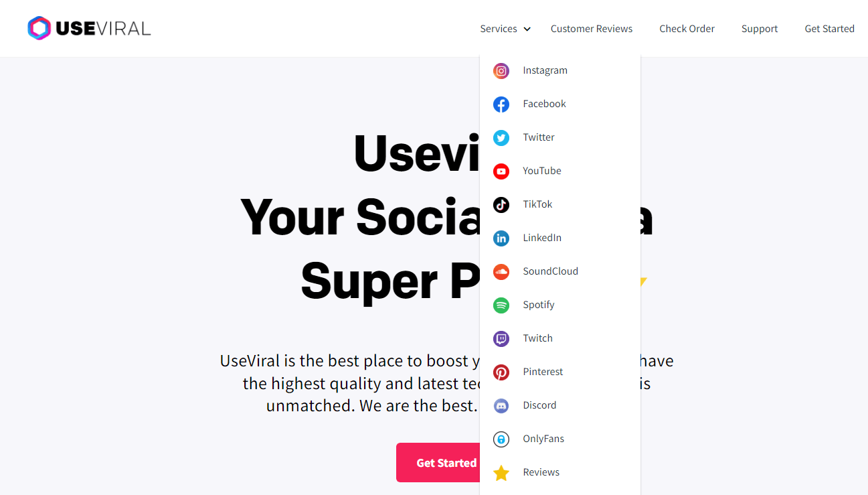Click the Instagram icon in Services menu
This screenshot has width=868, height=495.
[501, 70]
